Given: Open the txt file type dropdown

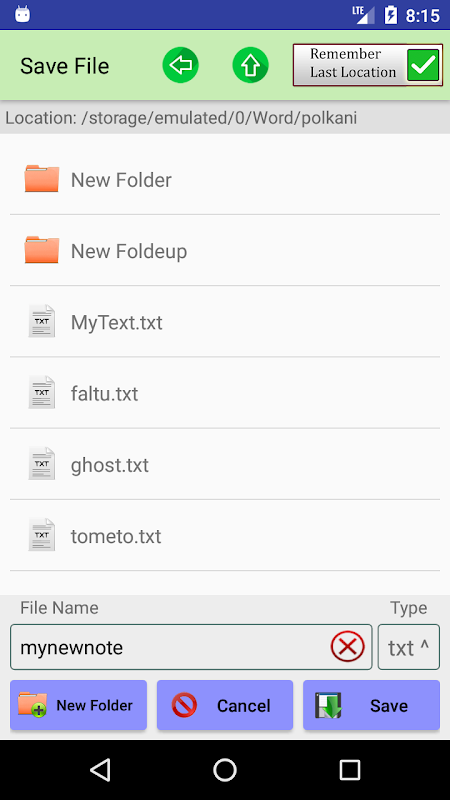Looking at the screenshot, I should tap(409, 647).
